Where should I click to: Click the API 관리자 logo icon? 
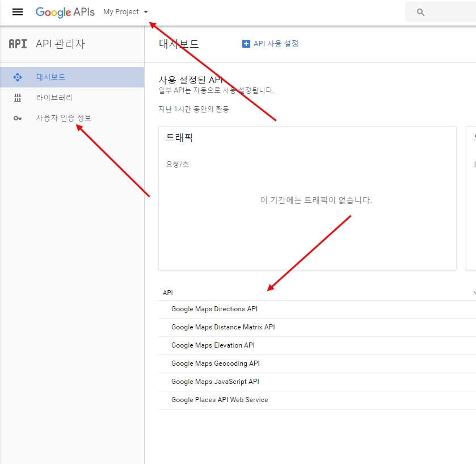pos(18,44)
